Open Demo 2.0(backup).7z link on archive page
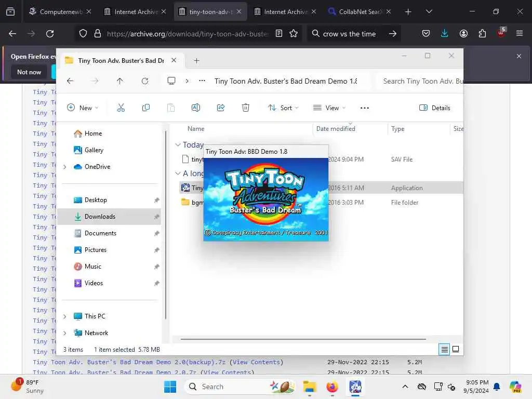 click(x=129, y=362)
